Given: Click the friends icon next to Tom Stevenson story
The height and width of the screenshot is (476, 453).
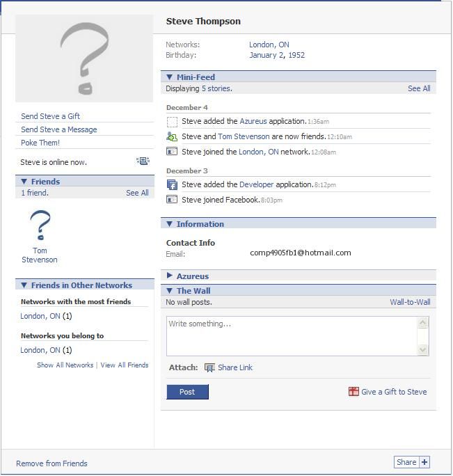Looking at the screenshot, I should point(172,137).
